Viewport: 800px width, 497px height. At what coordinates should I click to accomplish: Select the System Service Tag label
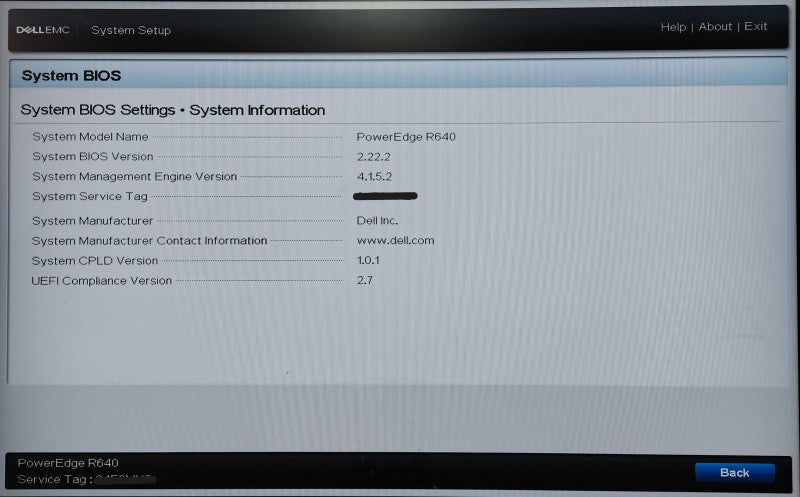[x=90, y=196]
